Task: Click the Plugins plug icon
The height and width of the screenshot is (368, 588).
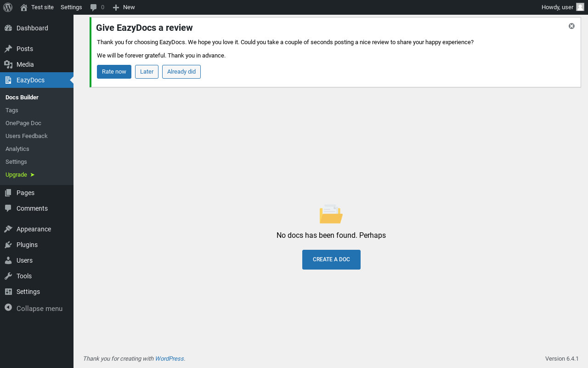Action: 8,245
